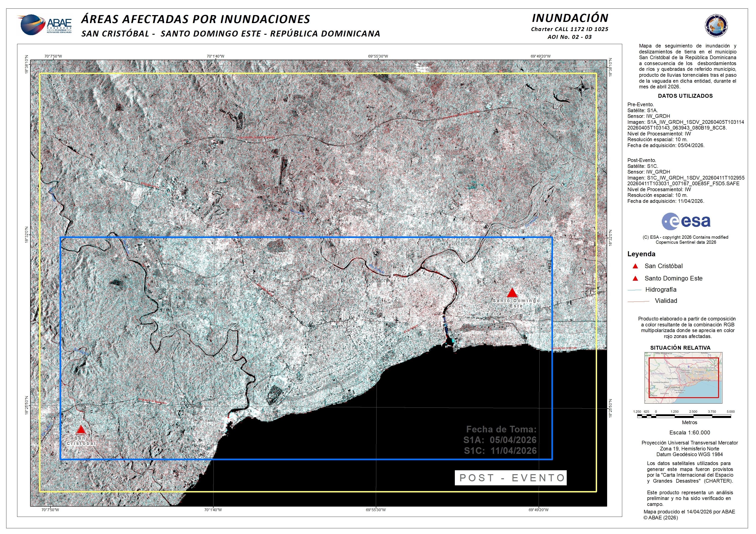Click the ESA logo

[x=686, y=222]
